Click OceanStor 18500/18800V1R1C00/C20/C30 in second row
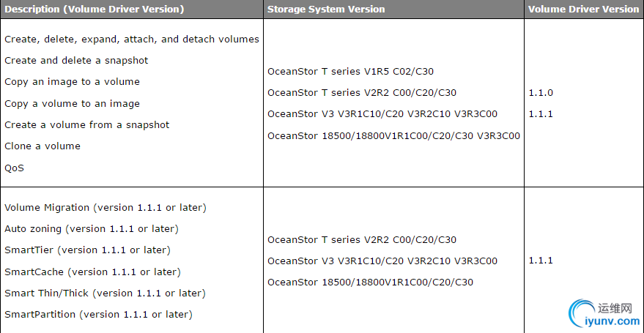Image resolution: width=644 pixels, height=333 pixels. coord(370,283)
